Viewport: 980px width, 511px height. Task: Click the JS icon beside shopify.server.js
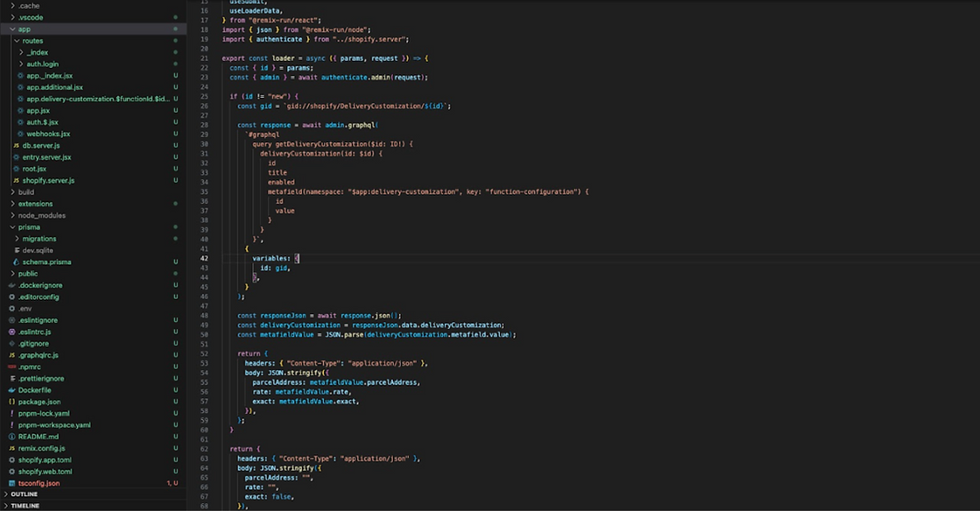point(16,181)
